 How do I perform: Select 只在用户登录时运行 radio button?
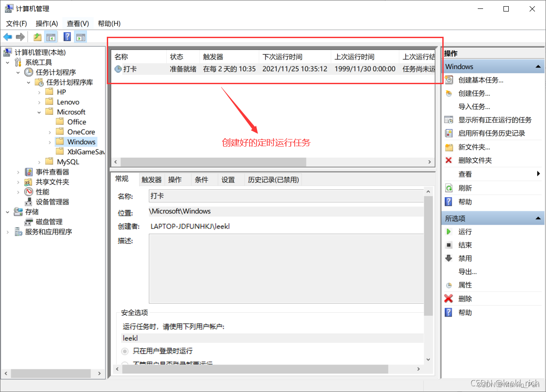point(125,351)
